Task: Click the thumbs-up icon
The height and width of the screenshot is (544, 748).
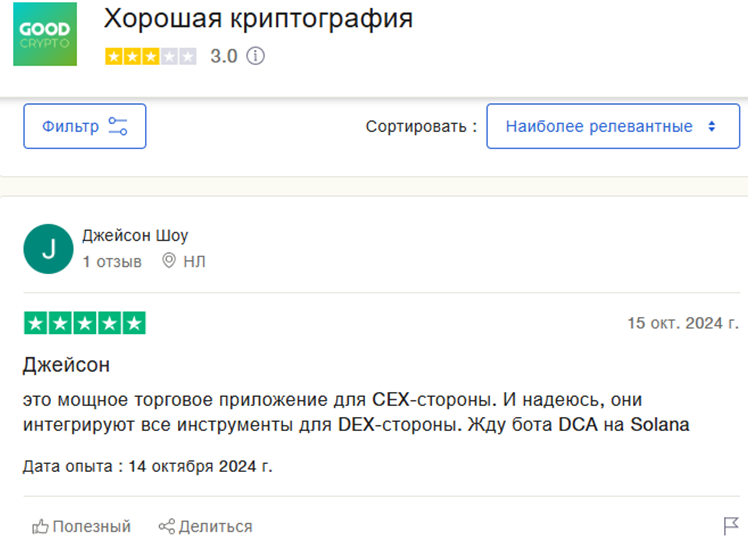Action: 40,527
